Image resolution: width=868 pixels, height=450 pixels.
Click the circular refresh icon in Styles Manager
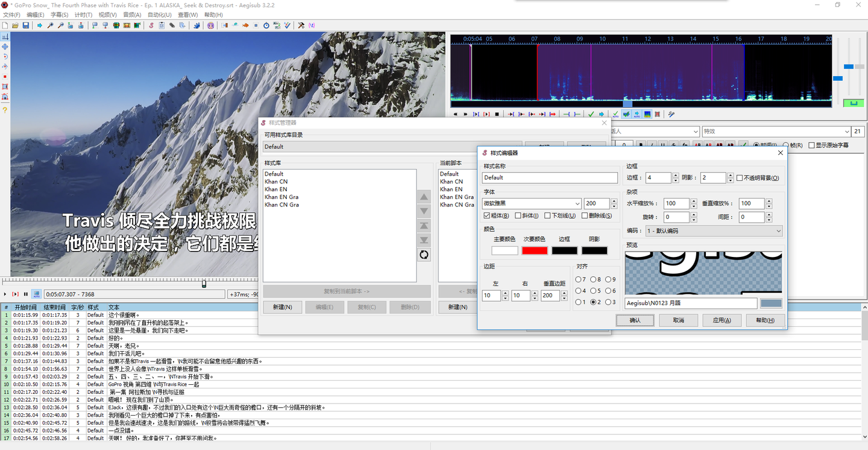[424, 255]
